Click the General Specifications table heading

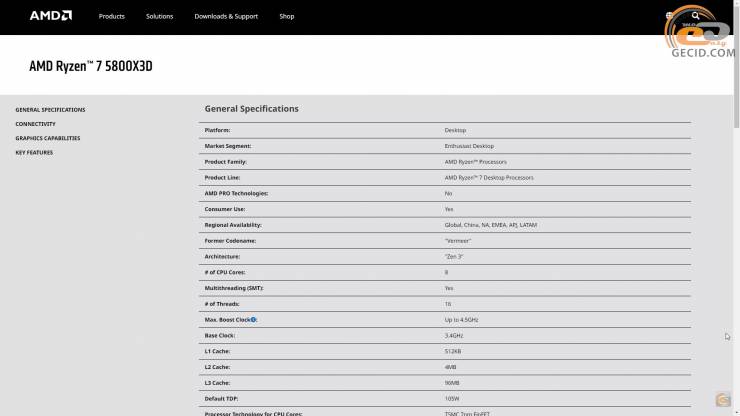tap(251, 109)
